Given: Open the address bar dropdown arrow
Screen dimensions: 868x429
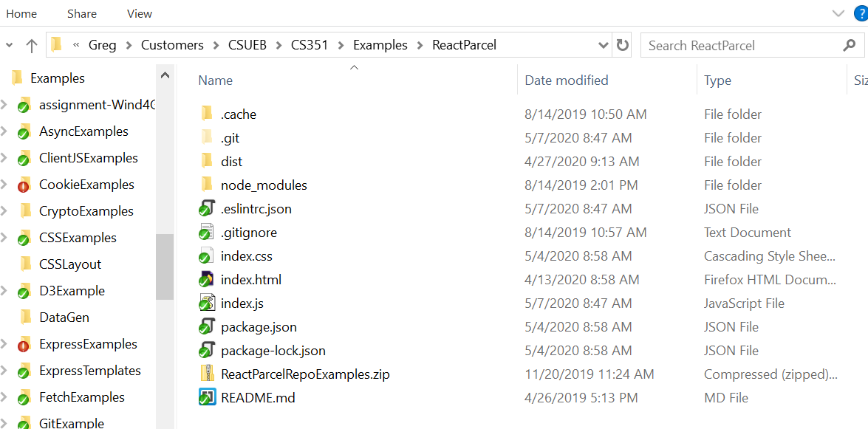Looking at the screenshot, I should (604, 45).
